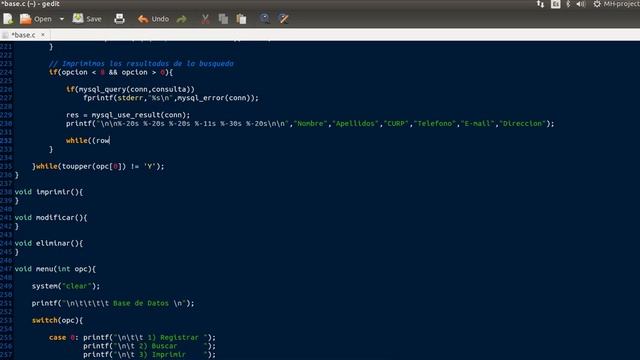Paste from clipboard icon
The height and width of the screenshot is (360, 640).
[242, 19]
